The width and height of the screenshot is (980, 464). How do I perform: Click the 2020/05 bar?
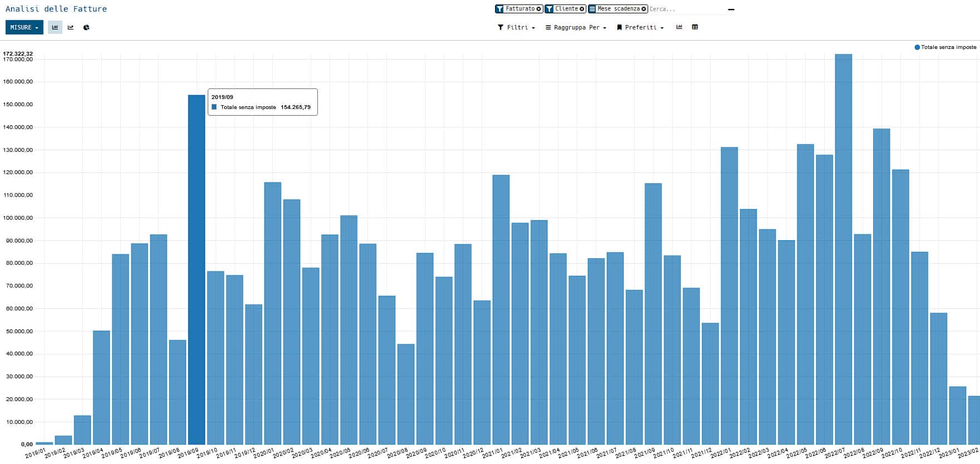pos(349,330)
